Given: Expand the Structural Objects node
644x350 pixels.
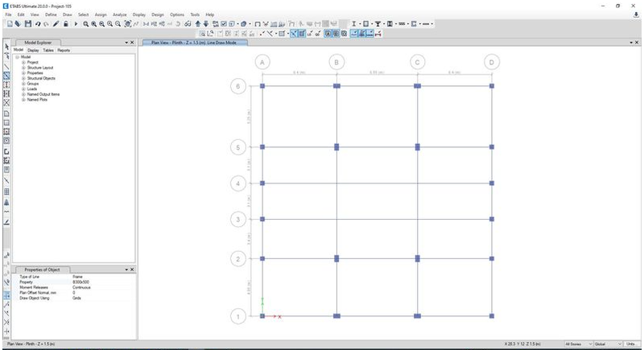Looking at the screenshot, I should point(23,78).
